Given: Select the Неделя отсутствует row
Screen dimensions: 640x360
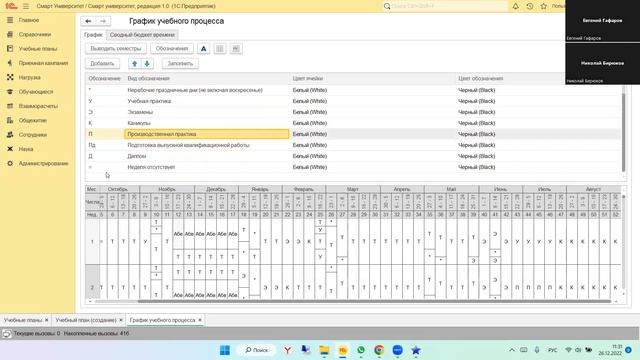Looking at the screenshot, I should pos(353,167).
